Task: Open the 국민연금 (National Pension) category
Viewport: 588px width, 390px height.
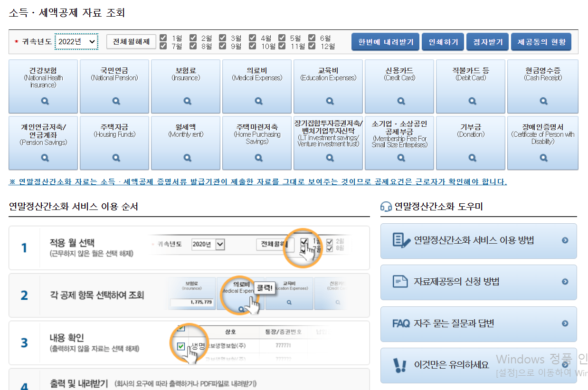Action: pyautogui.click(x=114, y=86)
